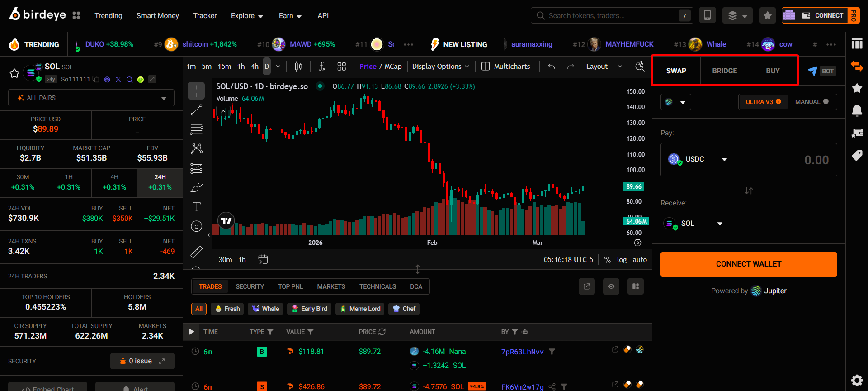Switch the swap mode to ULTRA V3
868x391 pixels.
[763, 102]
